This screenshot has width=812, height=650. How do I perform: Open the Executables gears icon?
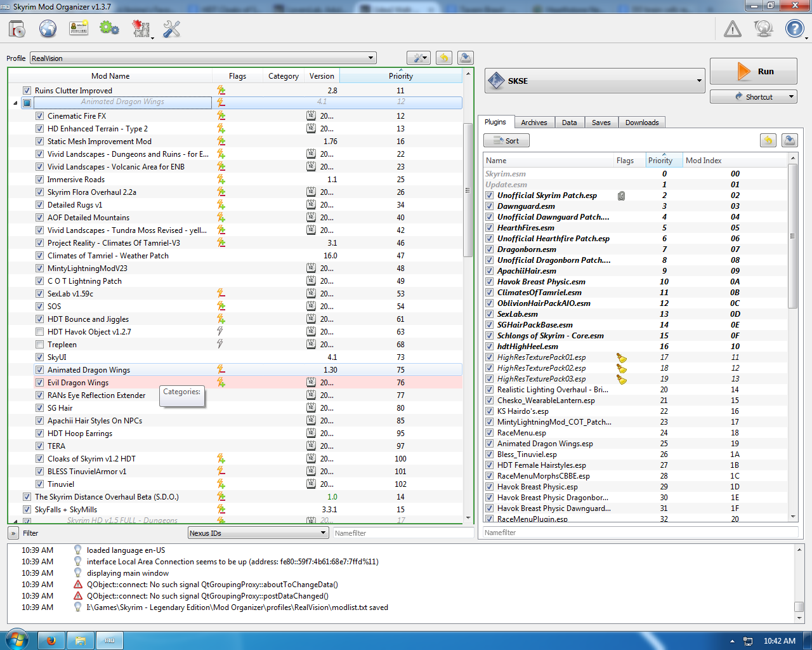109,29
